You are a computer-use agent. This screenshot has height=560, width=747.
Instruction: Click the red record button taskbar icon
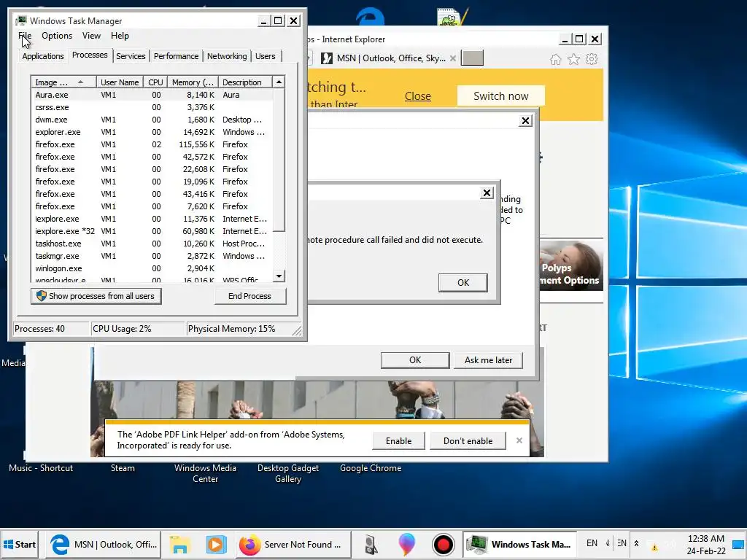(x=443, y=544)
